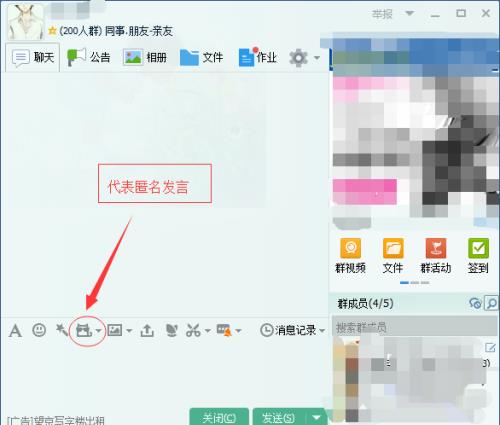Open 消息记录 message history

pyautogui.click(x=288, y=330)
